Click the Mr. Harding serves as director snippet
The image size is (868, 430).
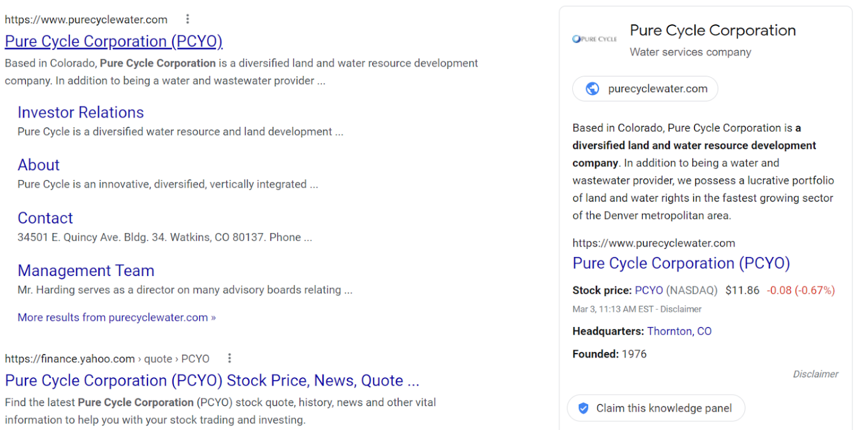[x=185, y=290]
